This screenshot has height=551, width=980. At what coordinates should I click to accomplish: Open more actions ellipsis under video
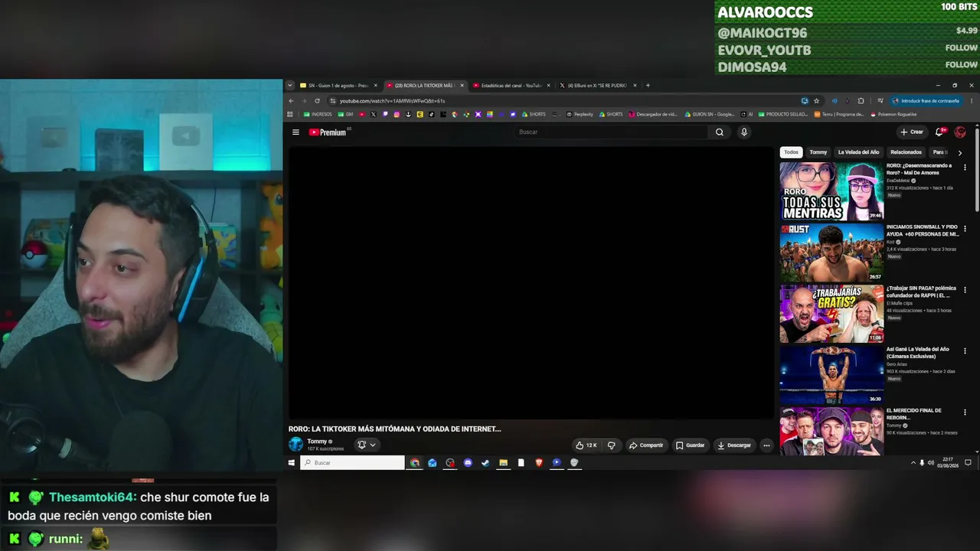point(766,445)
